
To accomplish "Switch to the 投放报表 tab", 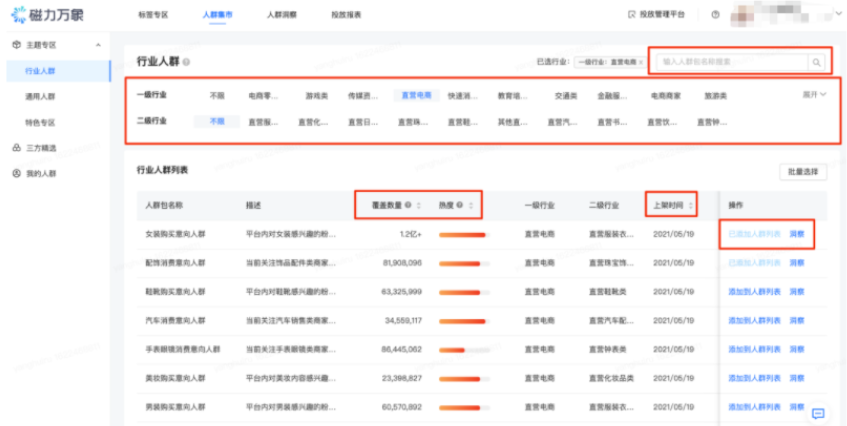I will [x=346, y=15].
